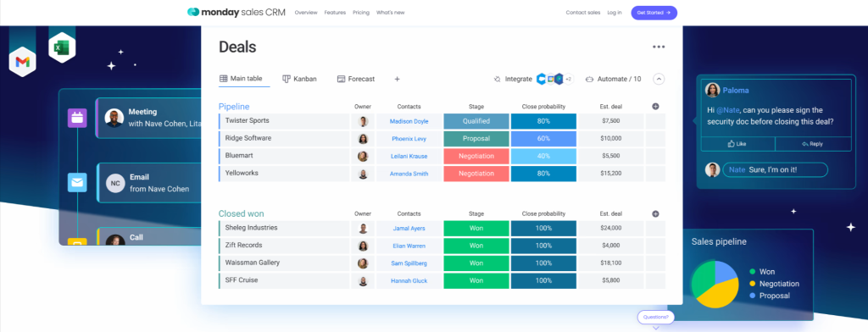Switch to the Kanban view tab
The height and width of the screenshot is (332, 868).
coord(299,79)
